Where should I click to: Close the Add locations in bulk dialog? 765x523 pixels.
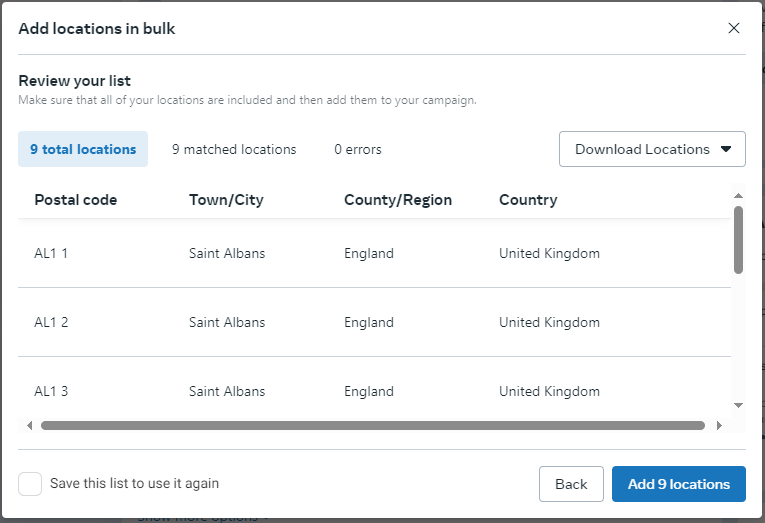pyautogui.click(x=734, y=28)
